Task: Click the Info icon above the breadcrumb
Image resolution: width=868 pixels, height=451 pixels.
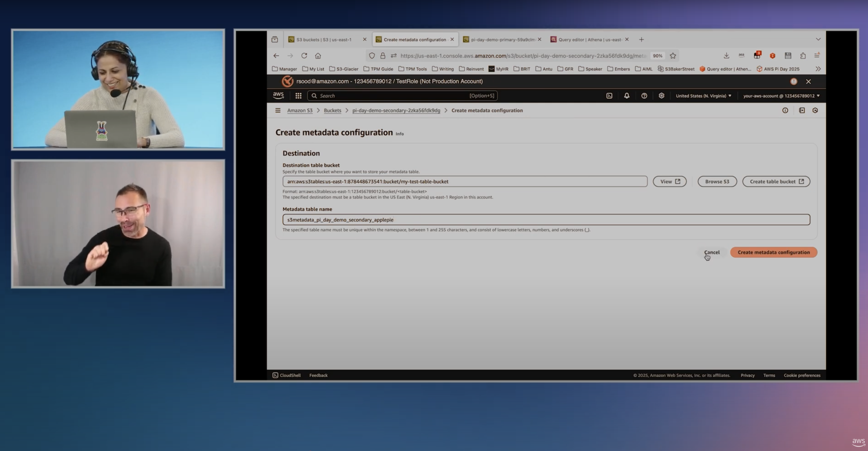Action: point(785,110)
